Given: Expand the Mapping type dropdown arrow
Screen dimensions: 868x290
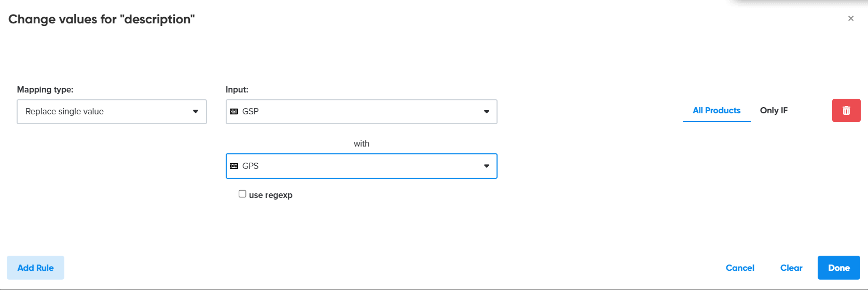Looking at the screenshot, I should click(196, 112).
